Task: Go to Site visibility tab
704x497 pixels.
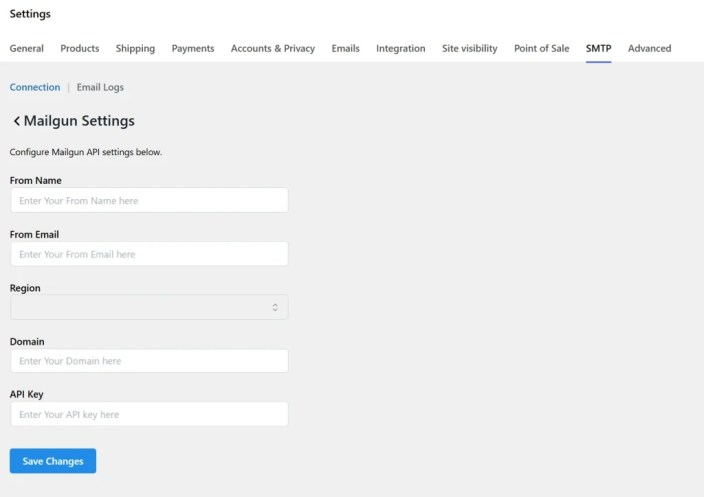Action: click(x=469, y=48)
